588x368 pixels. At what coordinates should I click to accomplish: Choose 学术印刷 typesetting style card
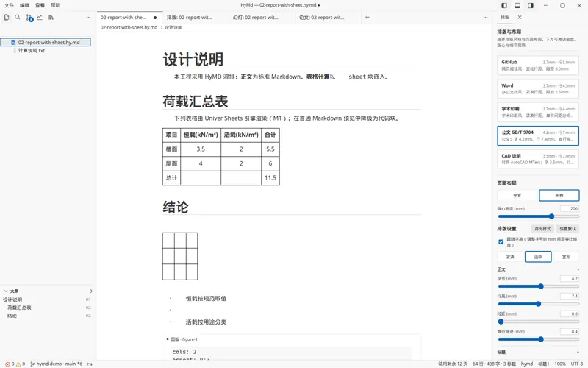click(x=538, y=112)
